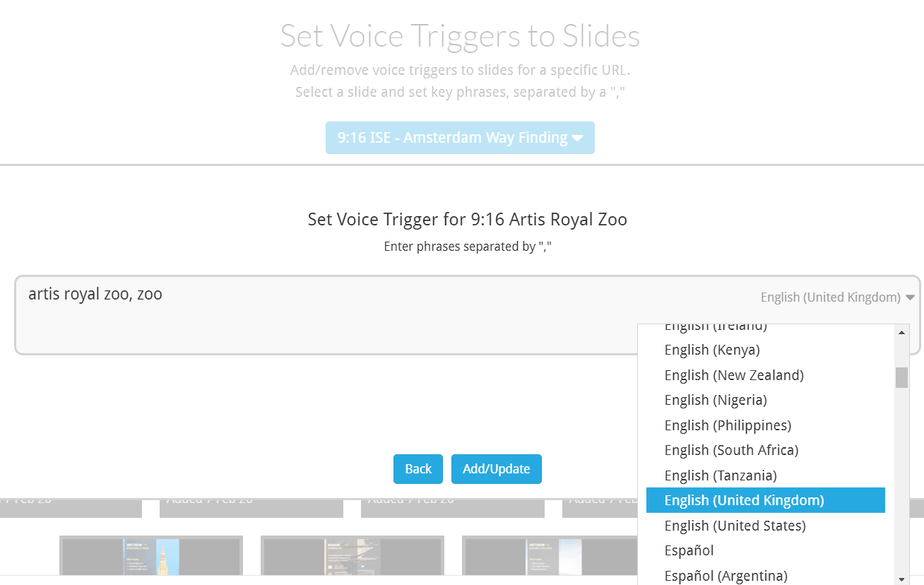Expand the English (United Kingdom) language selector

click(837, 297)
